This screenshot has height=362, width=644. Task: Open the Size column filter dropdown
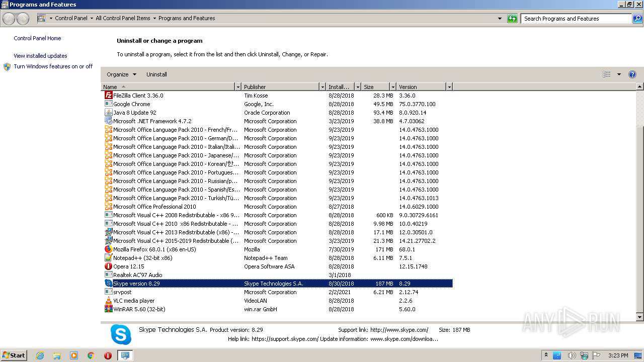click(393, 87)
